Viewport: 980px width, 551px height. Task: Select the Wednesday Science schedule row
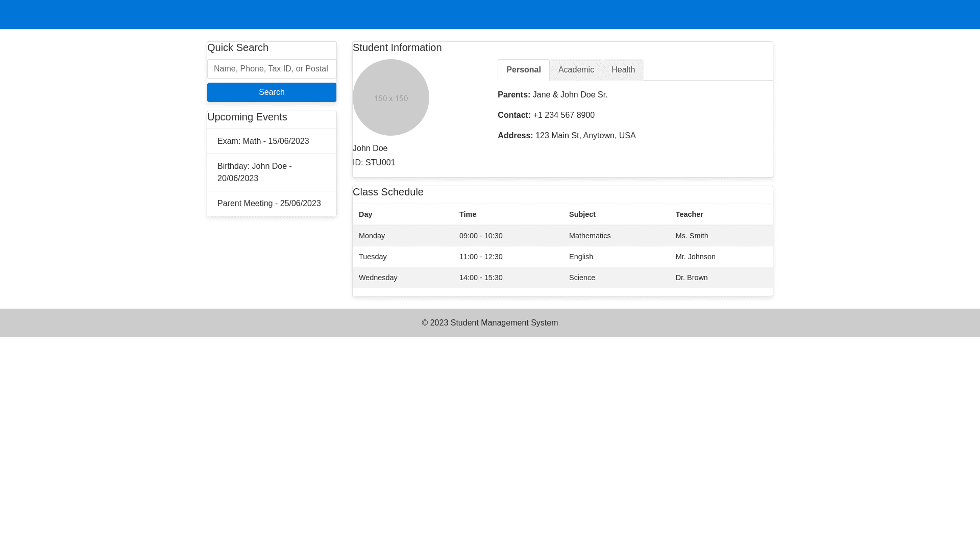[x=561, y=278]
